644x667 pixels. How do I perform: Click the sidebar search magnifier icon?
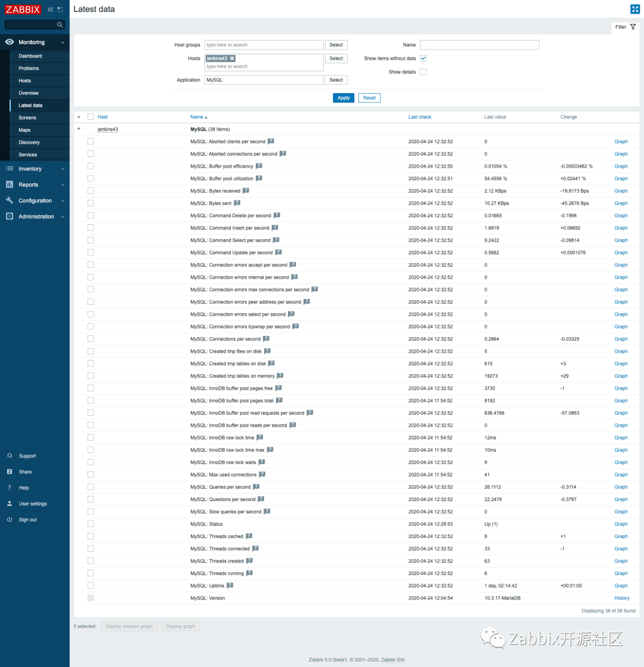click(60, 24)
